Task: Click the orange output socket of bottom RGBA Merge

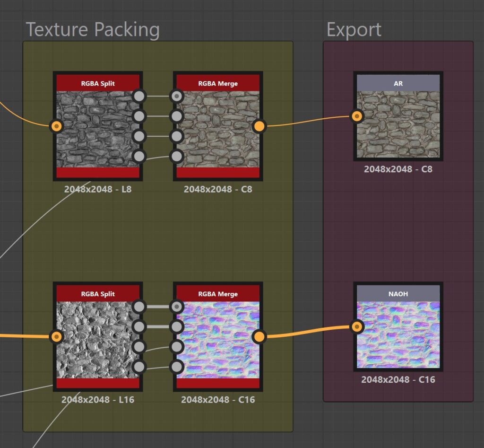Action: (x=260, y=337)
